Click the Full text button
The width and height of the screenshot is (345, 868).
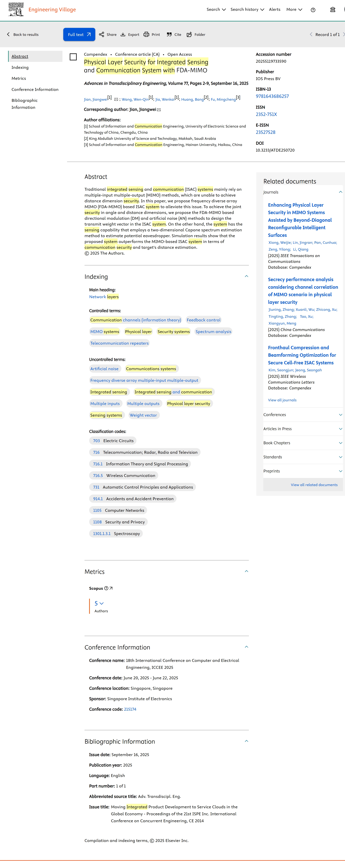click(x=79, y=34)
